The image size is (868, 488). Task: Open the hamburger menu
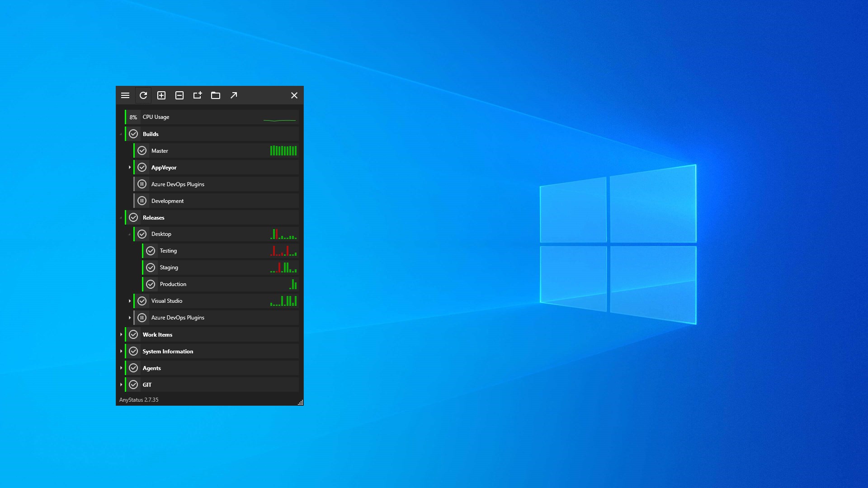coord(125,95)
